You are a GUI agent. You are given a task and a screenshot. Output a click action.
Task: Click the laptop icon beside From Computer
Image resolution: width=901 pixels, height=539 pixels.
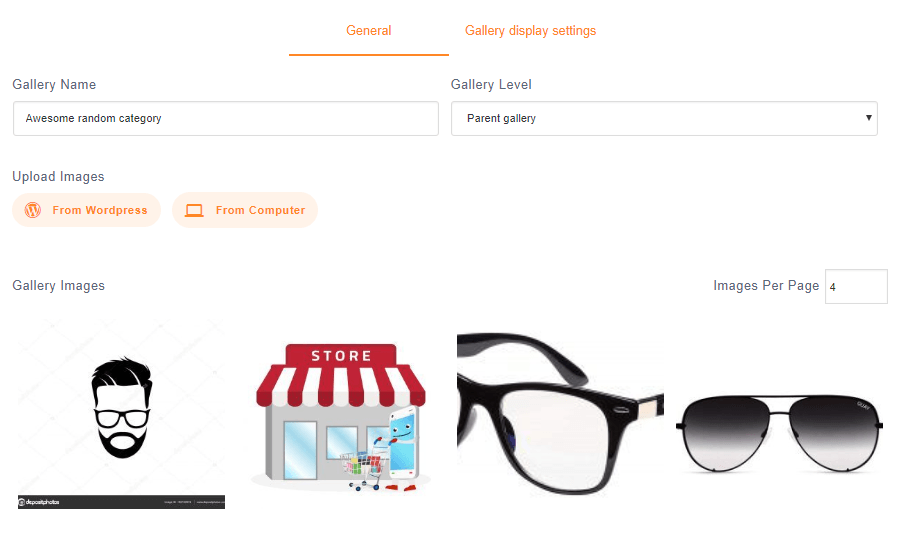click(194, 211)
